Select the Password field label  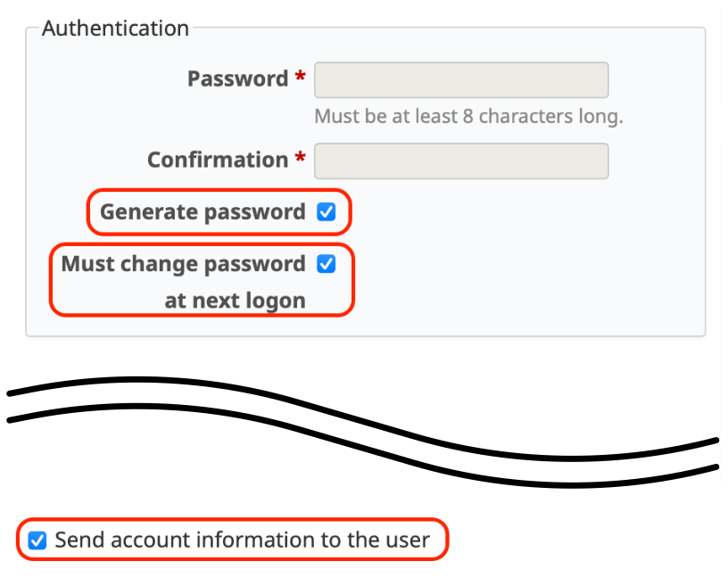tap(237, 78)
